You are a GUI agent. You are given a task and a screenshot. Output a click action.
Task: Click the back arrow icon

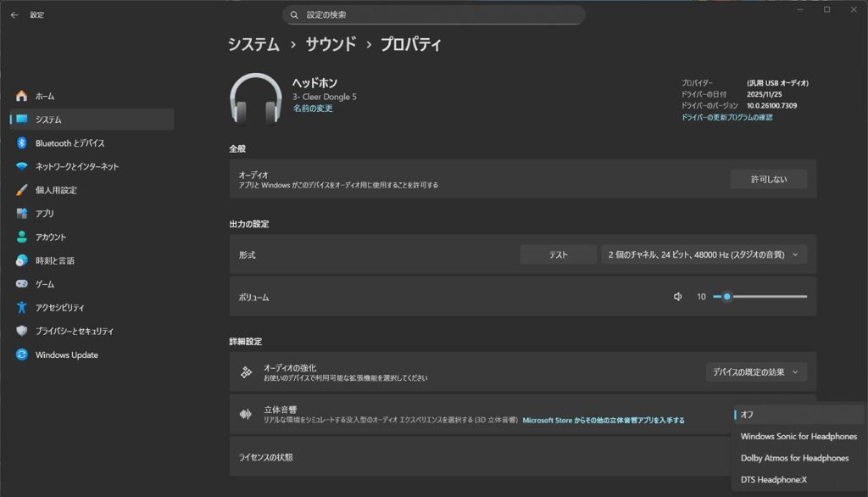click(x=14, y=14)
